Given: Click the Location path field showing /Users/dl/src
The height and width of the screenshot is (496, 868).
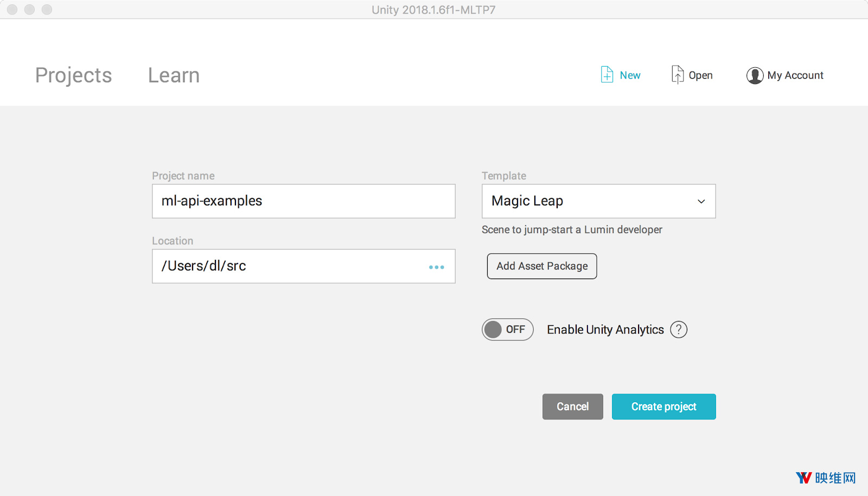Looking at the screenshot, I should click(x=288, y=266).
